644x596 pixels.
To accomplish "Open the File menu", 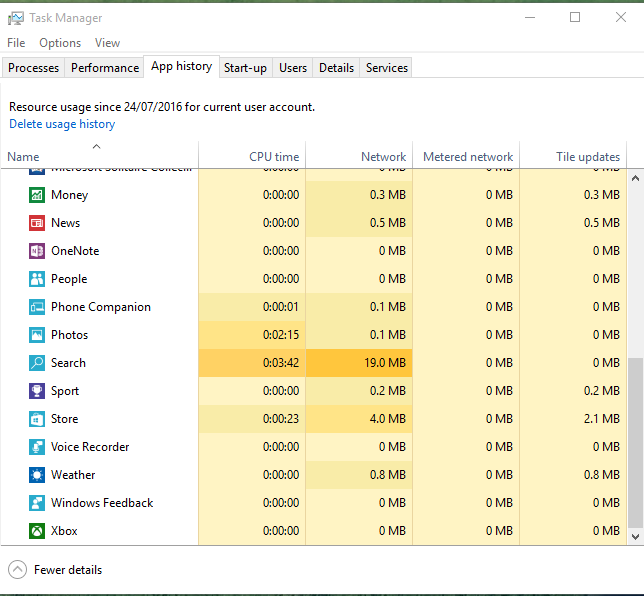I will (16, 43).
